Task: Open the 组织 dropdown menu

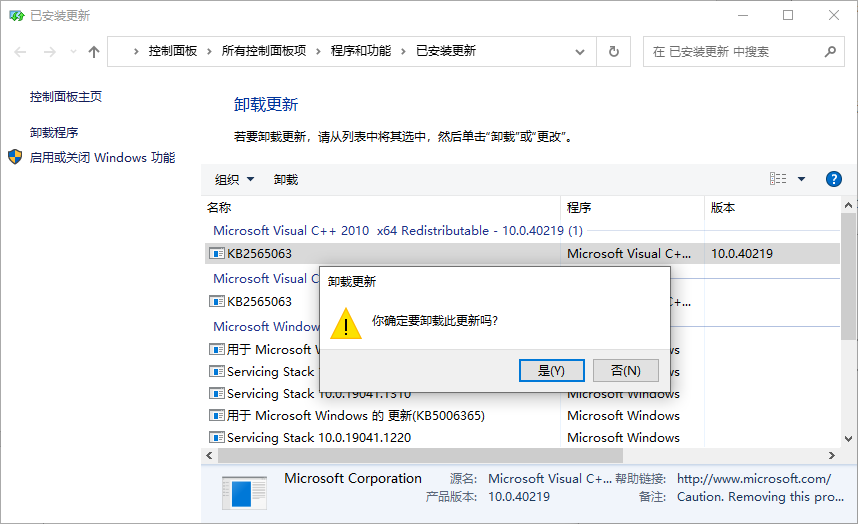Action: coord(234,179)
